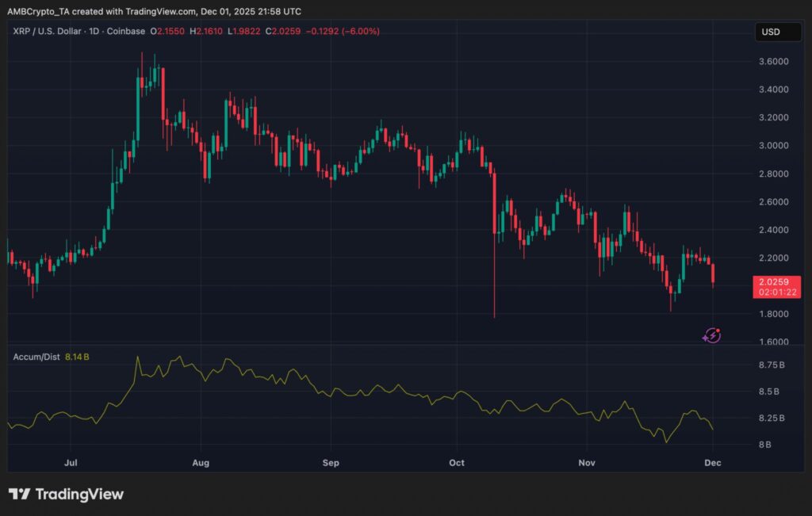Click the Coinbase exchange label
This screenshot has width=812, height=516.
click(124, 32)
